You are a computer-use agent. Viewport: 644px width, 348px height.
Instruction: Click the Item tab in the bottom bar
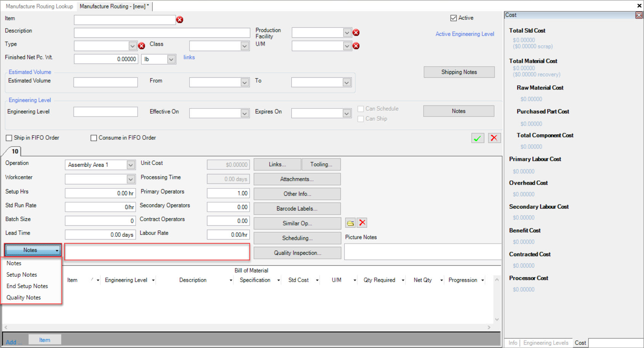[45, 340]
